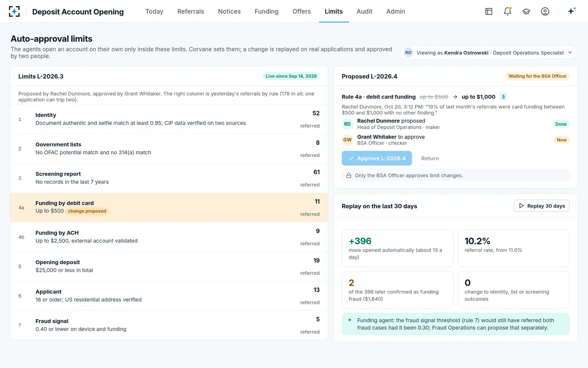The height and width of the screenshot is (368, 588).
Task: Click the 'Now' status badge for Grant Whitaker
Action: pos(561,140)
